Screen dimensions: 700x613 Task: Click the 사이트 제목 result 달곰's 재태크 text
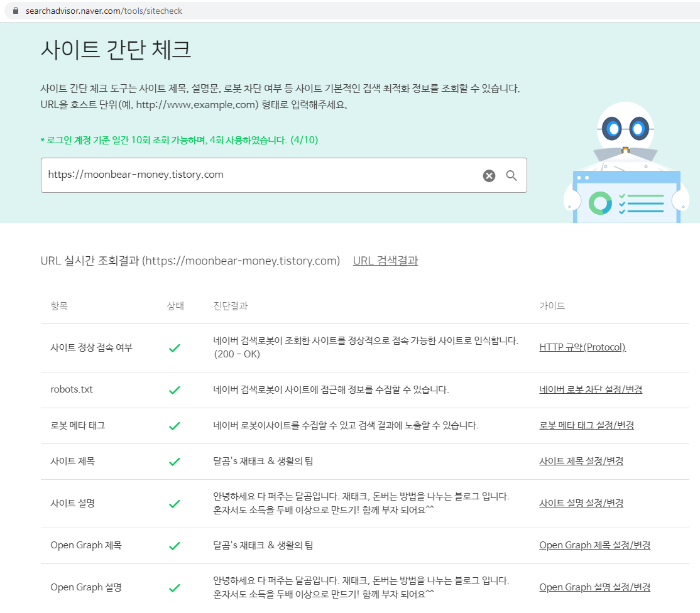coord(263,461)
